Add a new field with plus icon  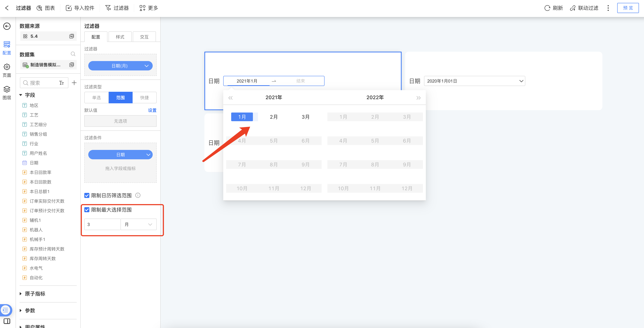tap(74, 83)
